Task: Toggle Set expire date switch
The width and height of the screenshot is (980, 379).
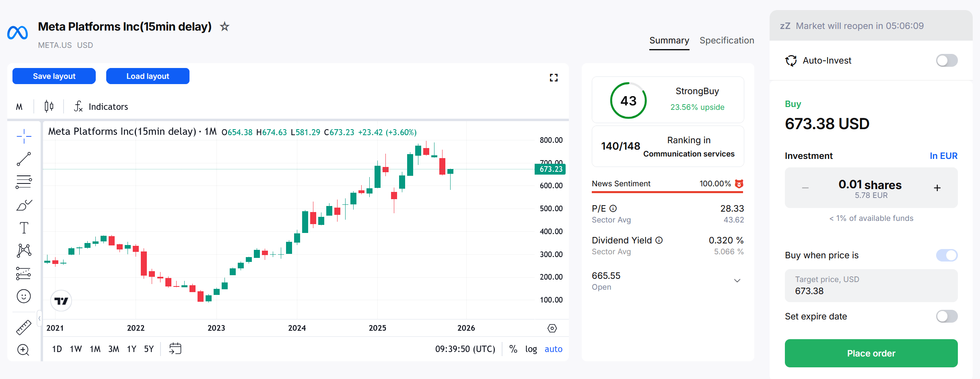Action: click(947, 317)
